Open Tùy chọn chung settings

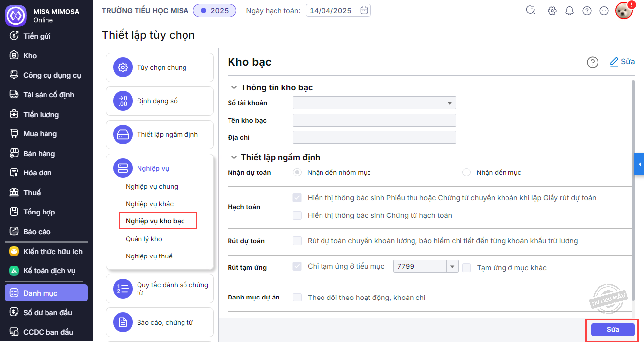tap(160, 68)
